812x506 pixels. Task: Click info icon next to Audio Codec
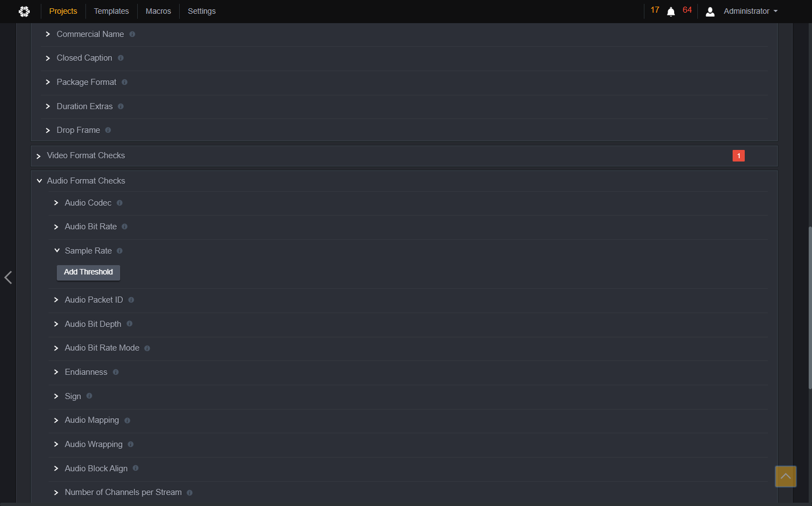120,203
